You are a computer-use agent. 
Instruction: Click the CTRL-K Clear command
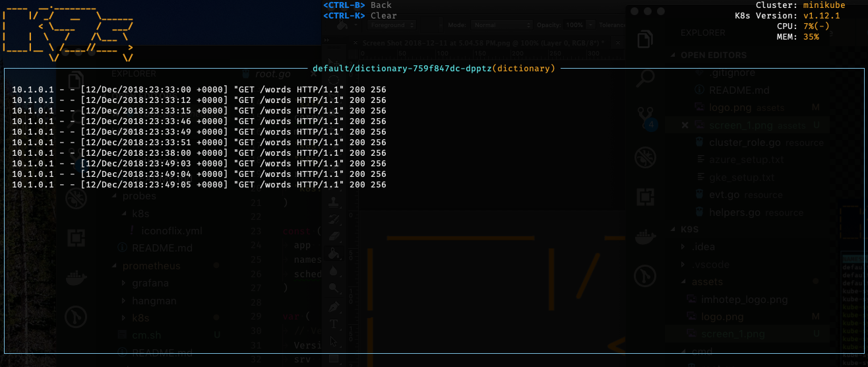coord(359,15)
